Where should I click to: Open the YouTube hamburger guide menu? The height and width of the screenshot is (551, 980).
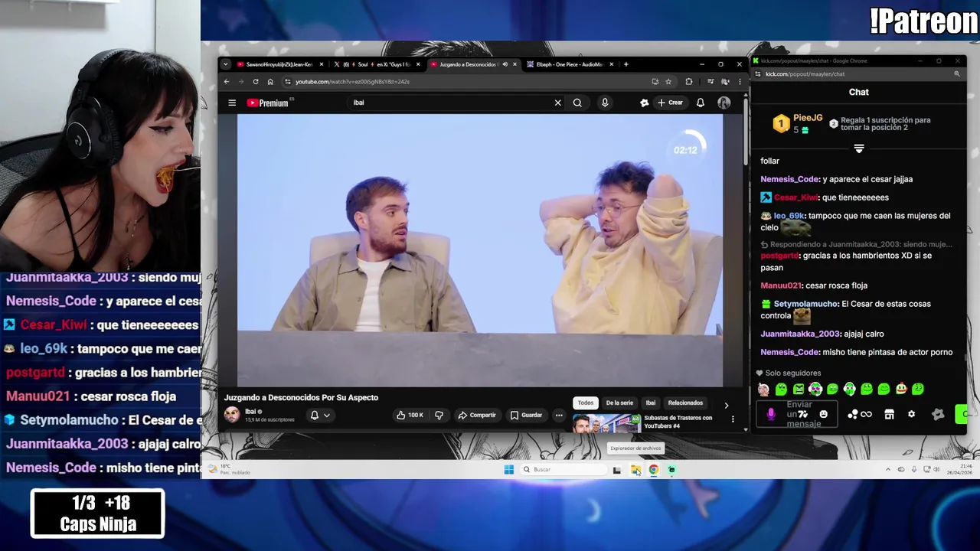[x=232, y=103]
